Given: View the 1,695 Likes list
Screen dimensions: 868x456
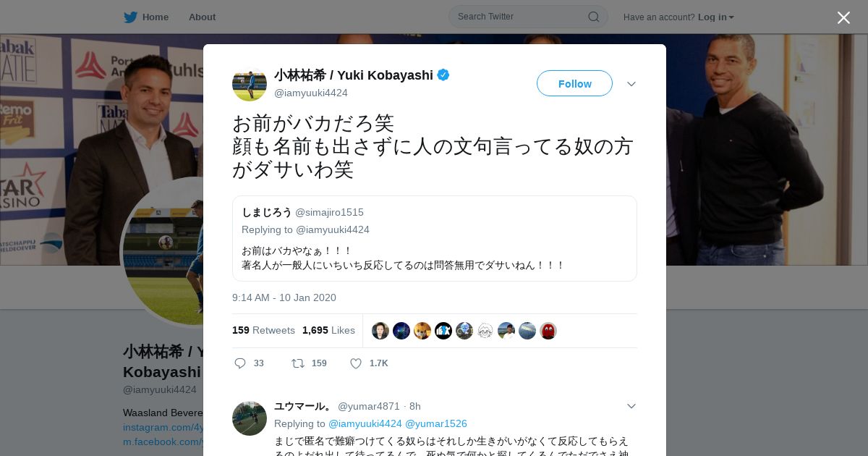Looking at the screenshot, I should click(328, 330).
